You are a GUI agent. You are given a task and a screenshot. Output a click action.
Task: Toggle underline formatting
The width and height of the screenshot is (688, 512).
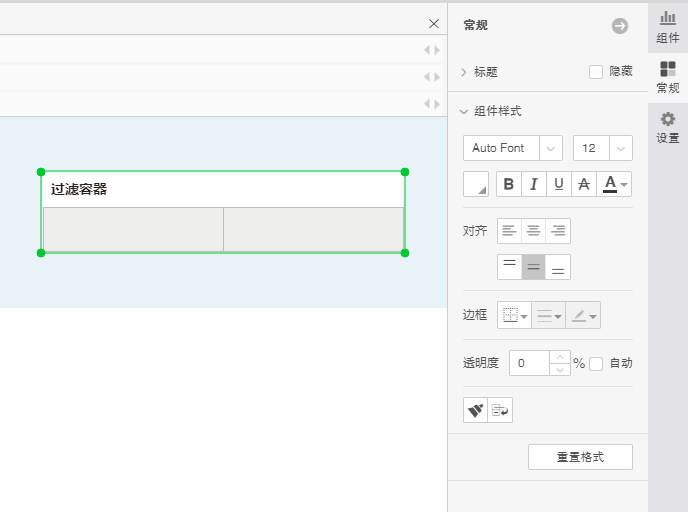click(x=559, y=184)
